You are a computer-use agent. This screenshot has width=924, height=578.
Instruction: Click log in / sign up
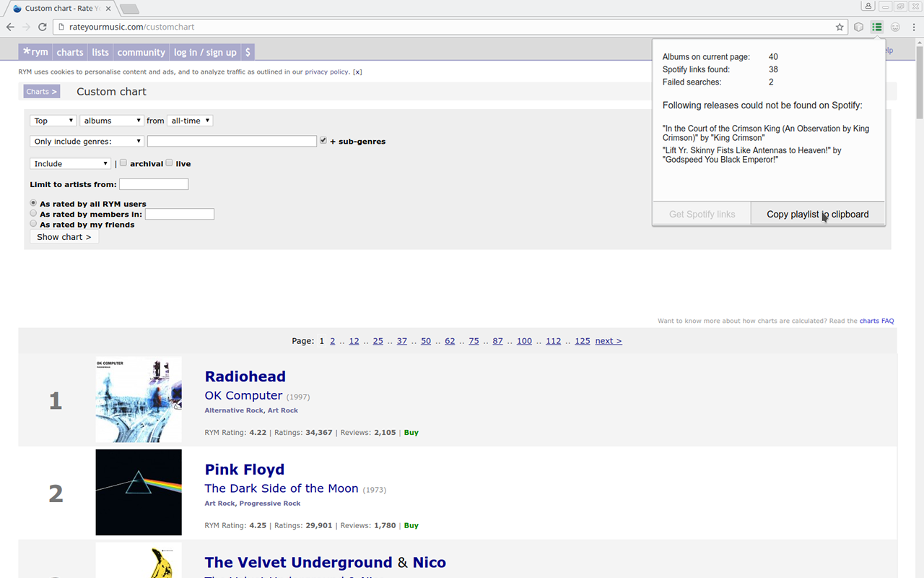(x=205, y=52)
